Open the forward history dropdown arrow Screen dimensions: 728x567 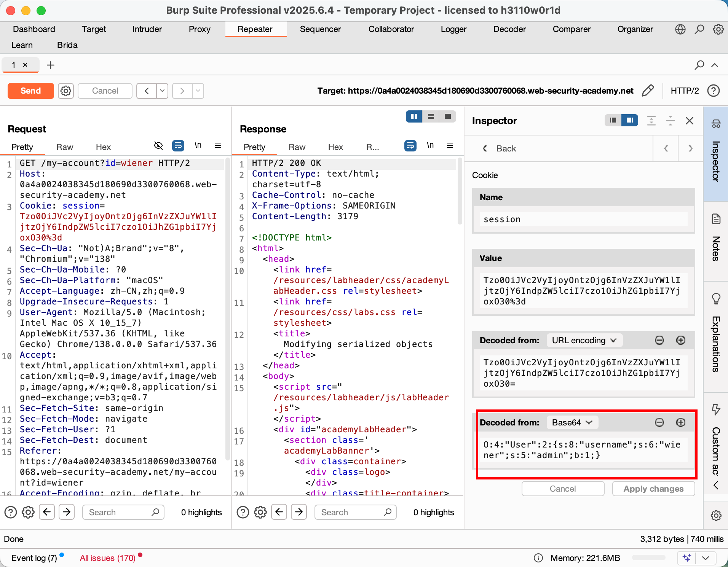pos(198,91)
